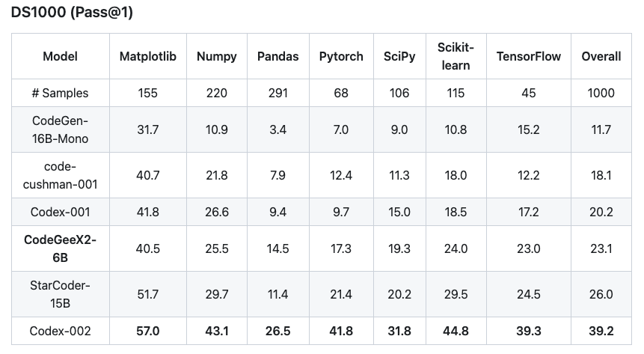Screen dimensions: 644x354
Task: Click the code-cushman-001 row label
Action: tap(60, 175)
